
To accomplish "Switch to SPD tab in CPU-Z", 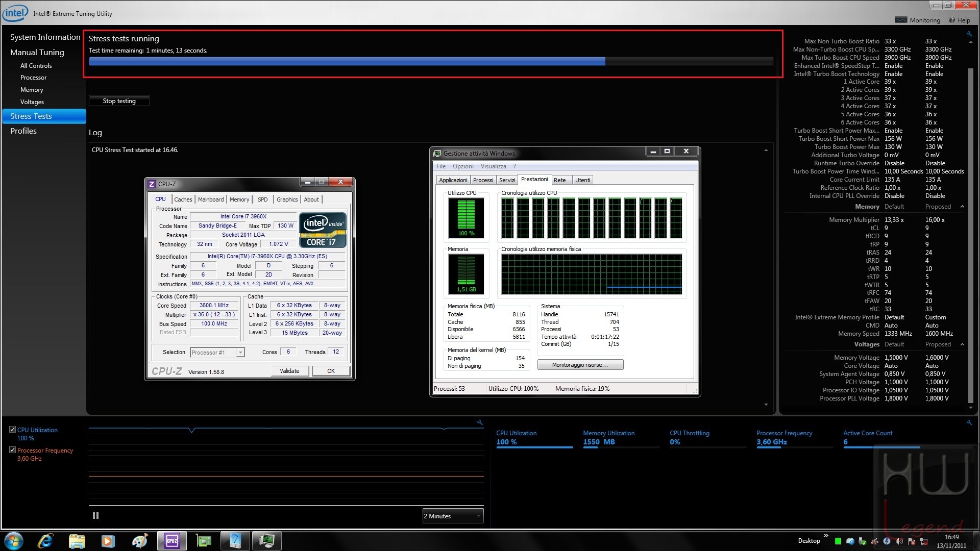I will click(262, 199).
